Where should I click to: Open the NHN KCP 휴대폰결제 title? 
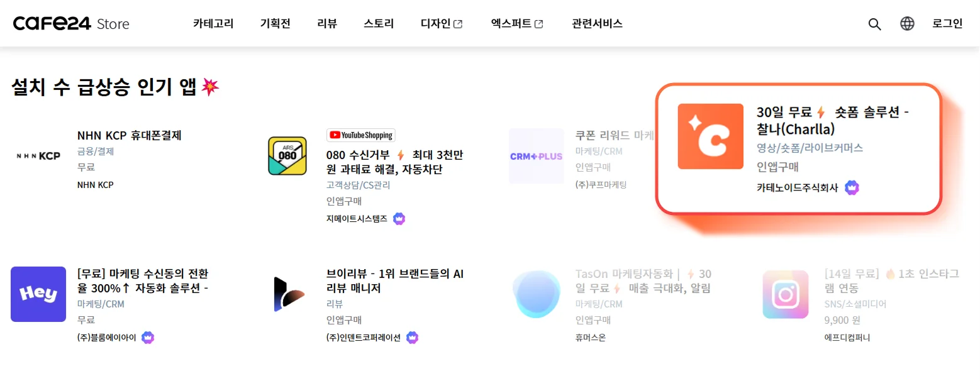(130, 135)
